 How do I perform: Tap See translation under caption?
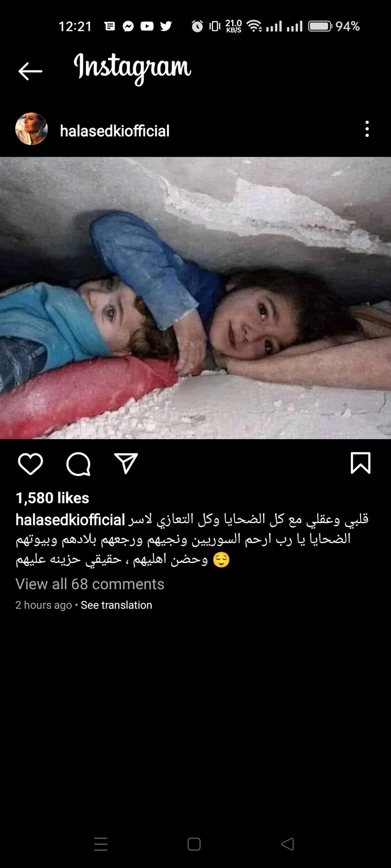click(116, 605)
